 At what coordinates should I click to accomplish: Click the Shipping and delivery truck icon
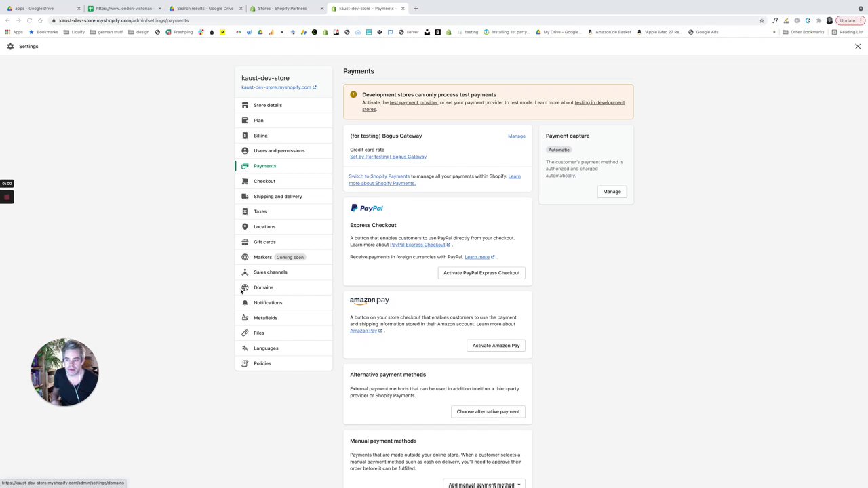pos(245,197)
